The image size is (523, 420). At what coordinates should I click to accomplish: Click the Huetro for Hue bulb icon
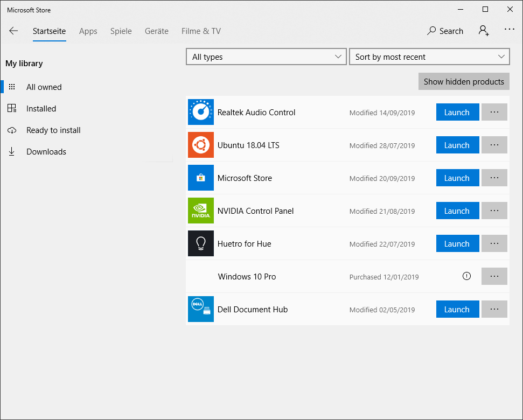tap(201, 243)
